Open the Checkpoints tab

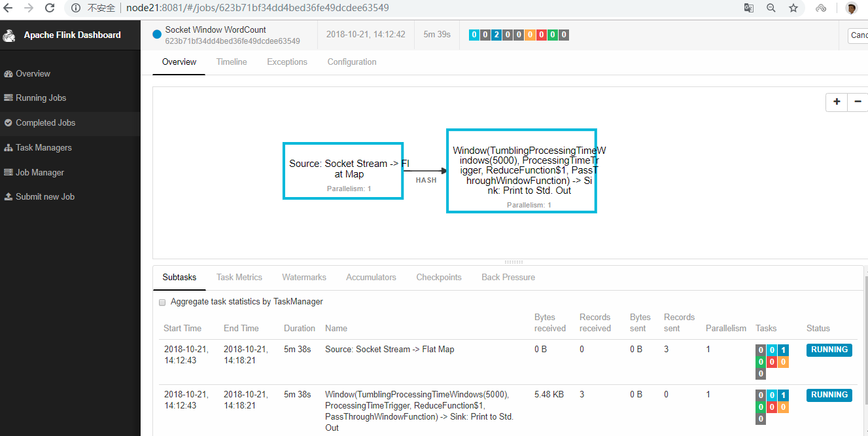pyautogui.click(x=439, y=278)
